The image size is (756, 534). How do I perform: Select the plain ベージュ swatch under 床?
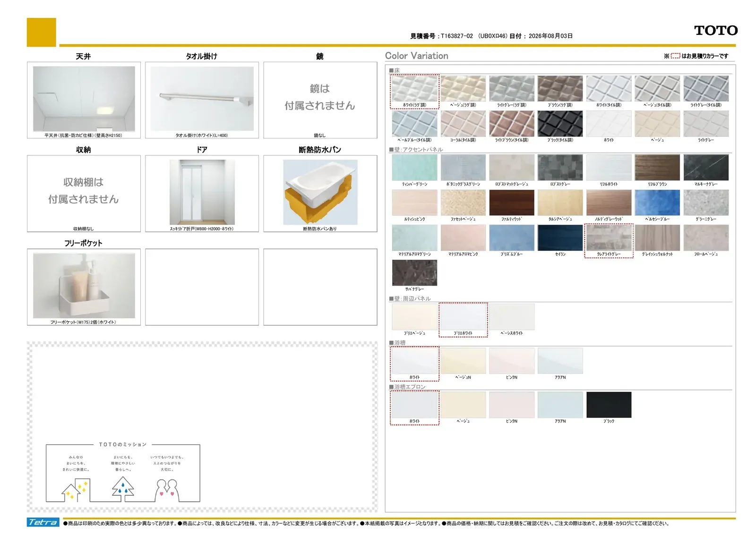coord(657,124)
